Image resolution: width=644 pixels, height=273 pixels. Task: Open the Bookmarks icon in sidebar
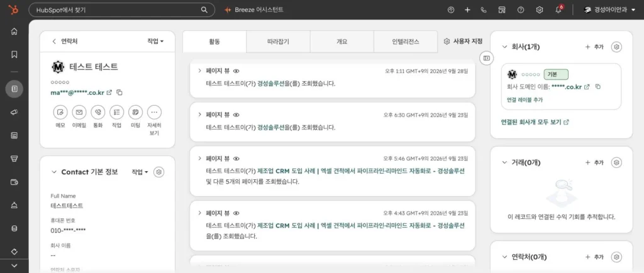point(14,54)
